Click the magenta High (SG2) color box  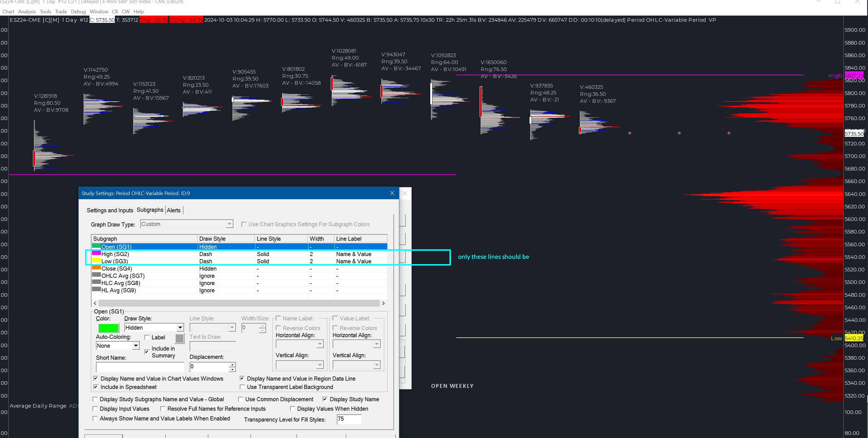(x=96, y=254)
